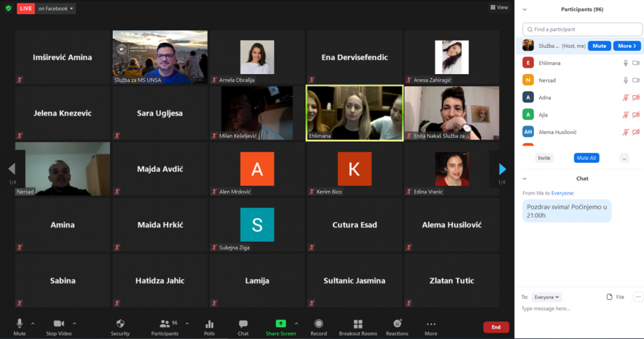Open the Security shield icon
This screenshot has height=339, width=644.
120,324
